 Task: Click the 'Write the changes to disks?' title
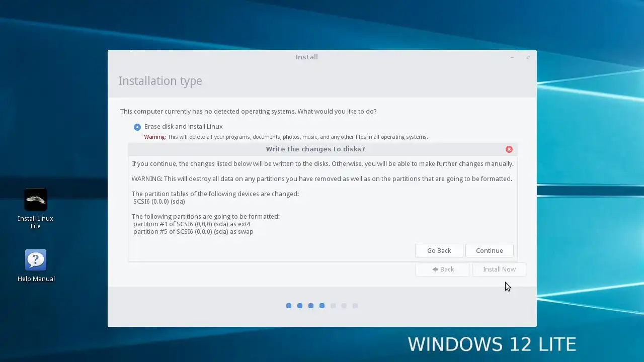pyautogui.click(x=315, y=149)
